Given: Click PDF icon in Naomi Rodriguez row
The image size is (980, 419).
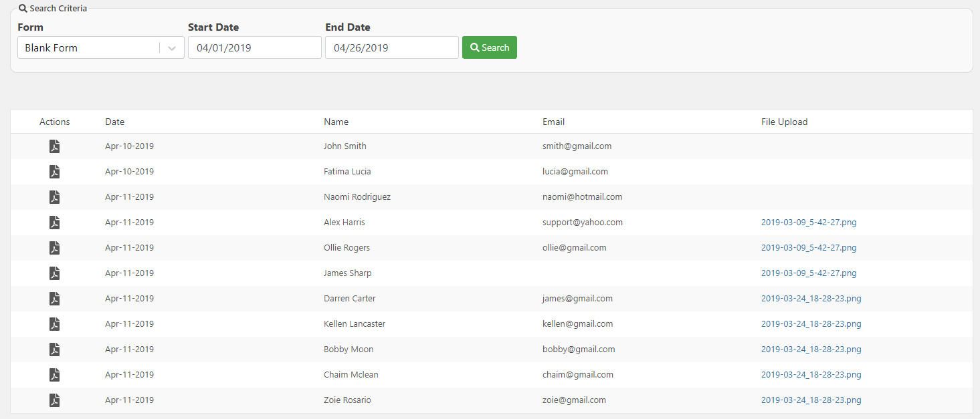Looking at the screenshot, I should pos(55,197).
